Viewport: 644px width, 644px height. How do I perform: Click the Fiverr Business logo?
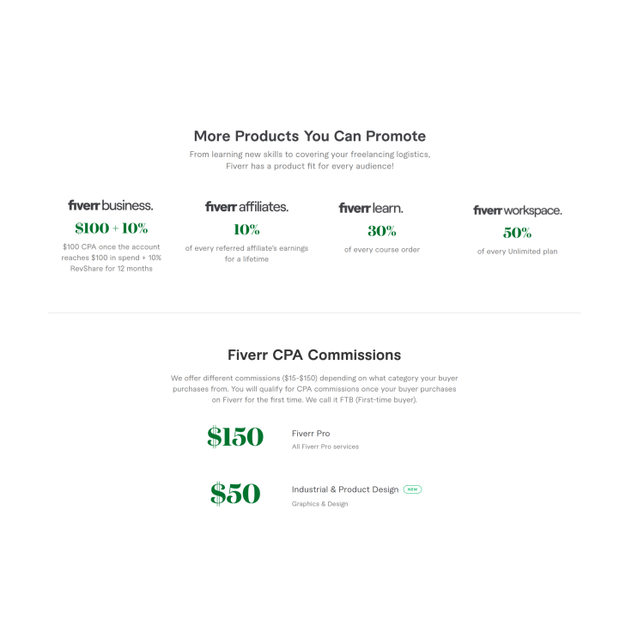[111, 205]
